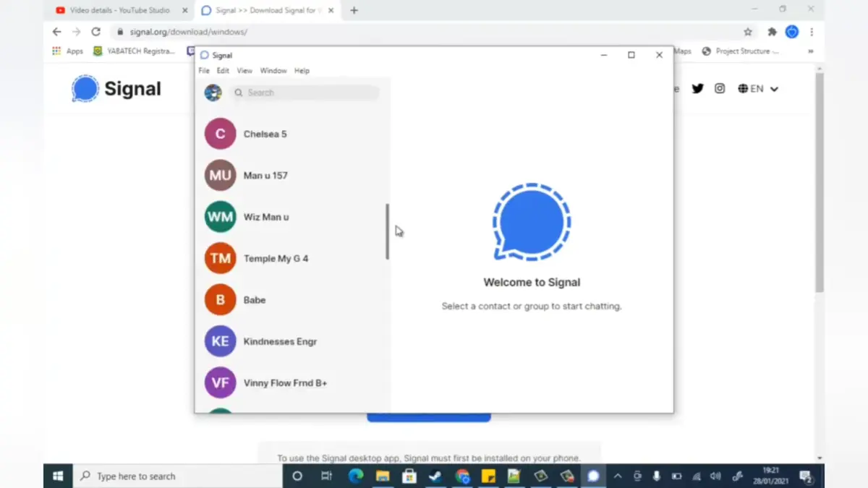Image resolution: width=868 pixels, height=488 pixels.
Task: Open the Edit menu in Signal
Action: click(x=223, y=71)
